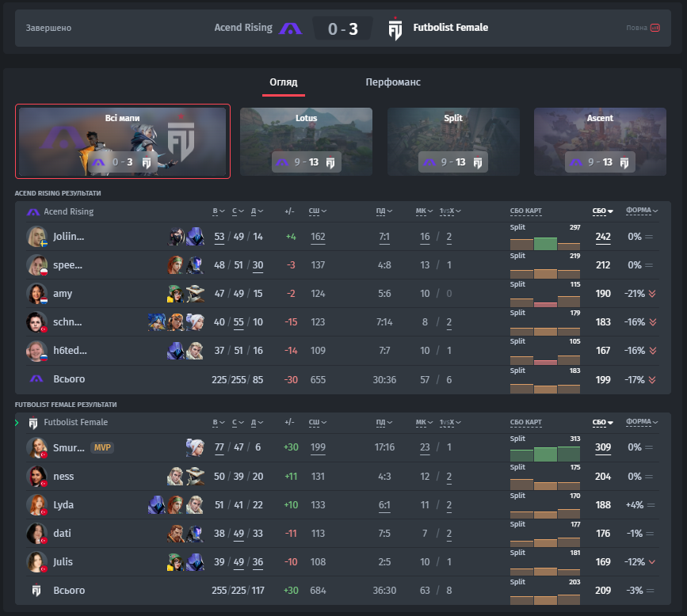Click ness's Cypher agent icon
Screen dimensions: 687x616
click(x=195, y=477)
